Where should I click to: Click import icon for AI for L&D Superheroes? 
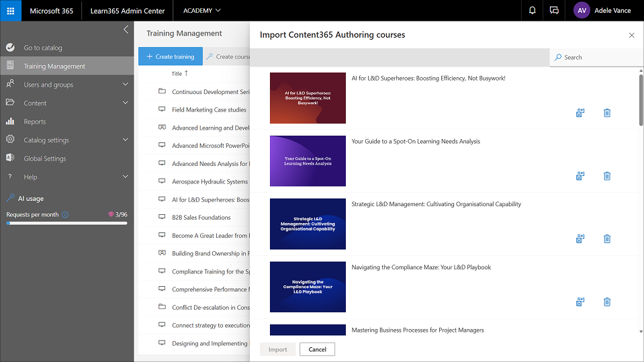[x=580, y=113]
